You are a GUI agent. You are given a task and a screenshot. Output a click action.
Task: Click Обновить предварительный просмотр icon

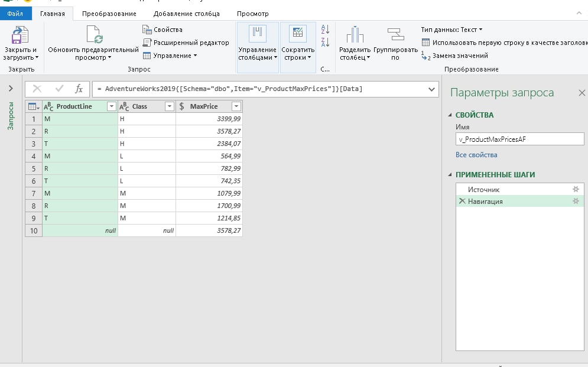[94, 35]
